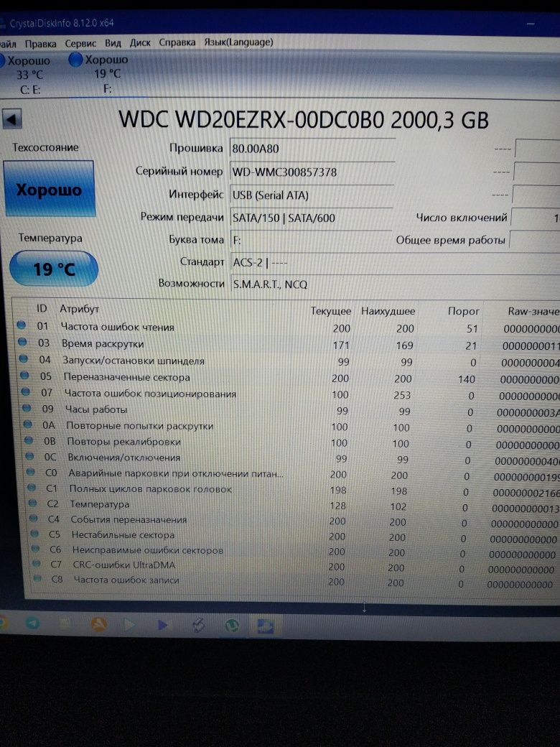
Task: Select the Переназначенные сектора attribute
Action: tap(126, 377)
